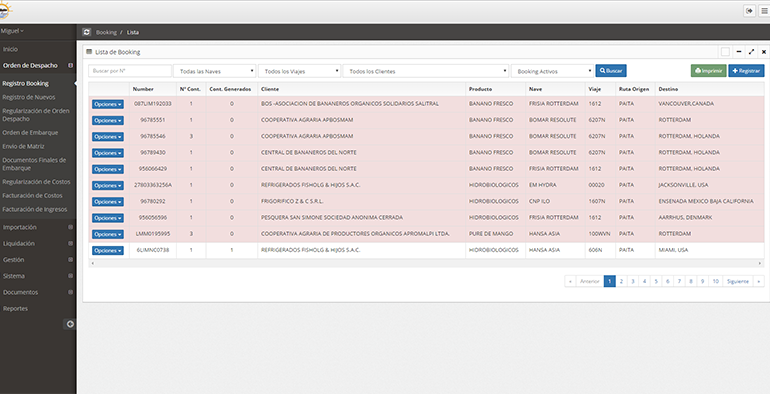Open Reportes in the sidebar
Viewport: 770px width, 394px height.
click(15, 309)
